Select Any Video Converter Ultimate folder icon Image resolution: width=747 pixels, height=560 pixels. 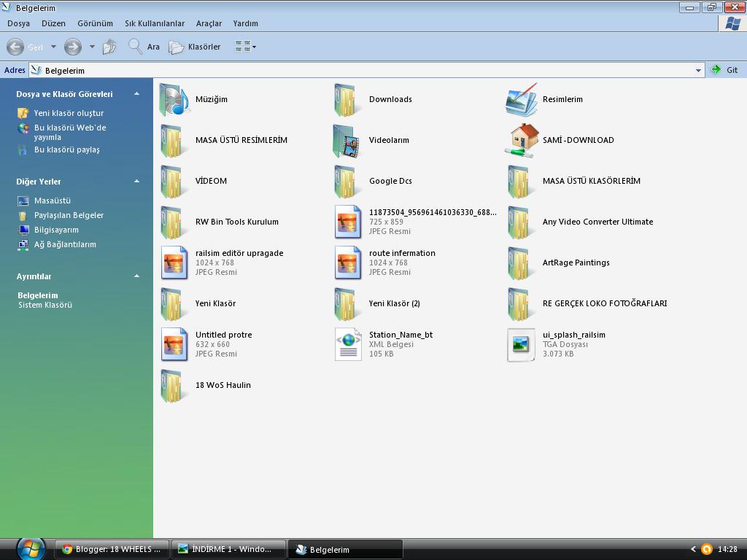click(521, 223)
